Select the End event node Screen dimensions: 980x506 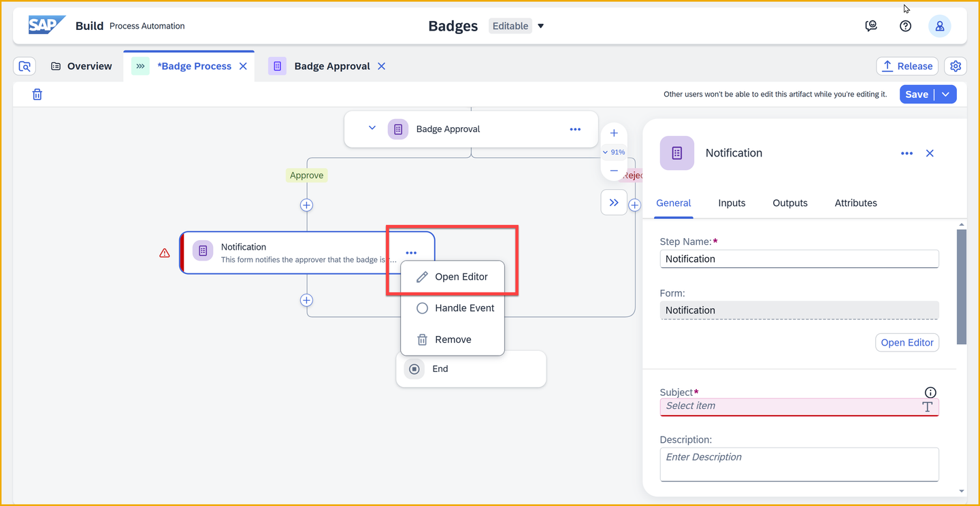[471, 369]
